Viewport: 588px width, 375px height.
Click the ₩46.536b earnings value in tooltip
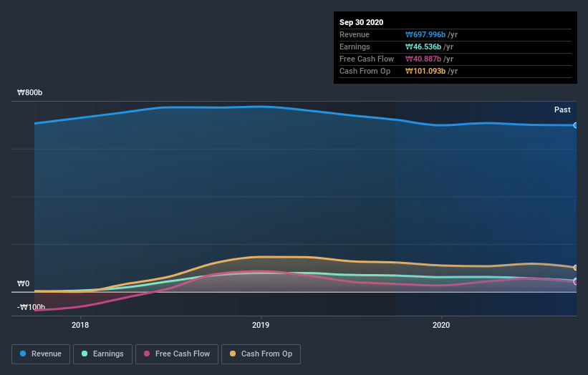tap(423, 47)
